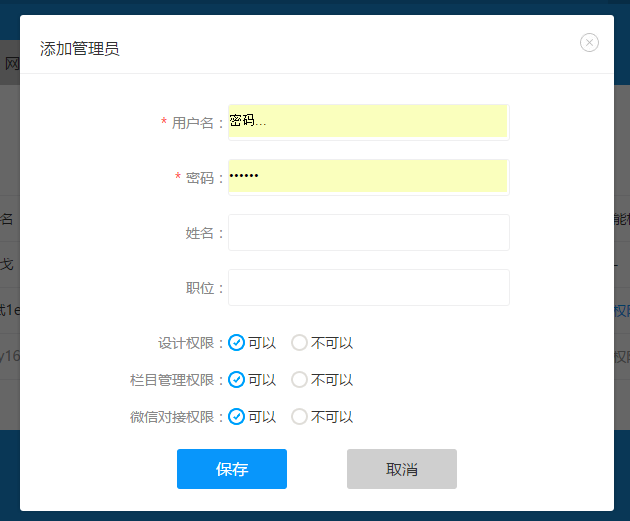Click the 用户名 input field
The width and height of the screenshot is (630, 521).
[368, 122]
